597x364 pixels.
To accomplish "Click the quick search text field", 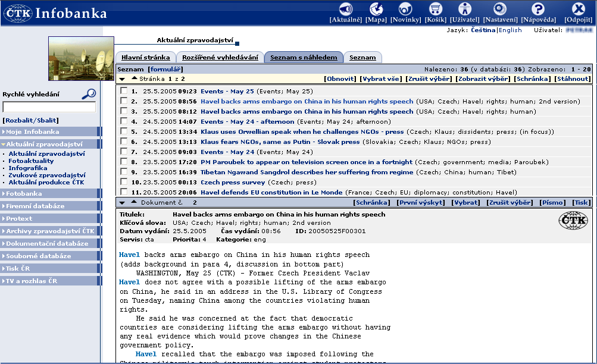I will [49, 108].
